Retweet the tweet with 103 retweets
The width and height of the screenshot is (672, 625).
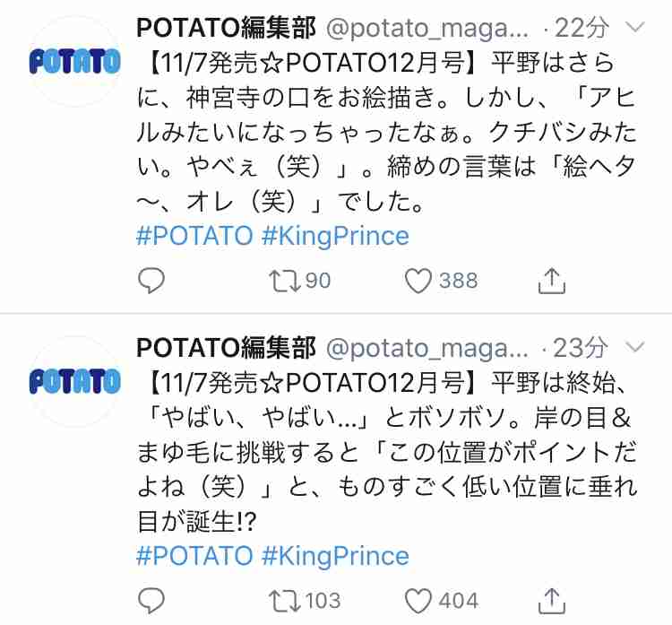(285, 601)
